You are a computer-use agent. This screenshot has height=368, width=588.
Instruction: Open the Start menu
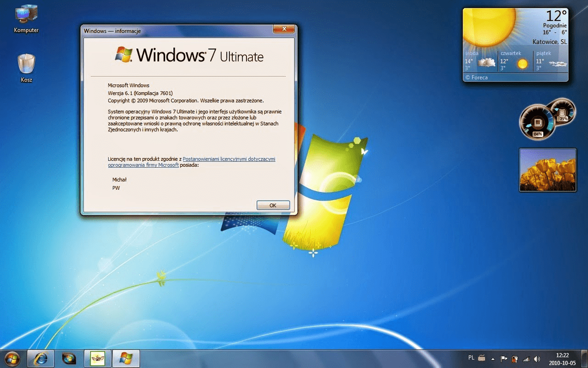[x=10, y=358]
